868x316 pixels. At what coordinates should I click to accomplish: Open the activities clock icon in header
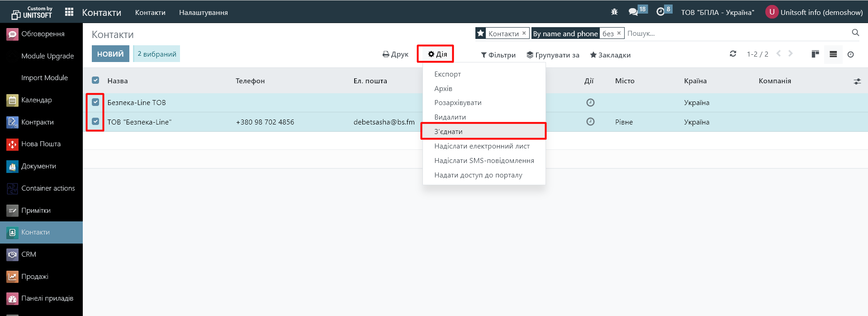click(660, 12)
